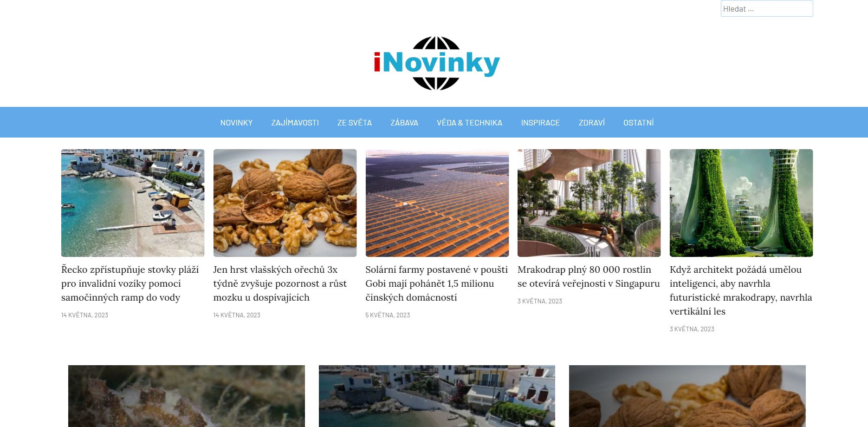Click the walnuts article image

coord(285,203)
